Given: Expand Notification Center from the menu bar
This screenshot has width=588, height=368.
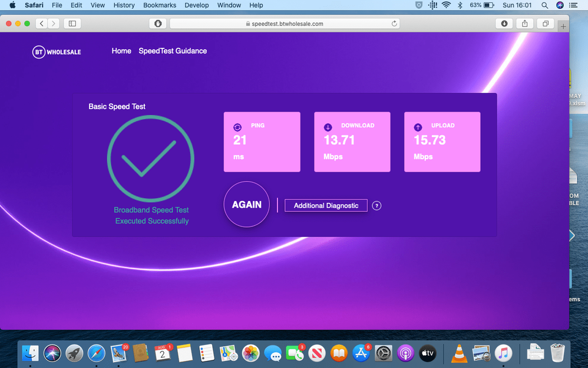Looking at the screenshot, I should click(572, 5).
